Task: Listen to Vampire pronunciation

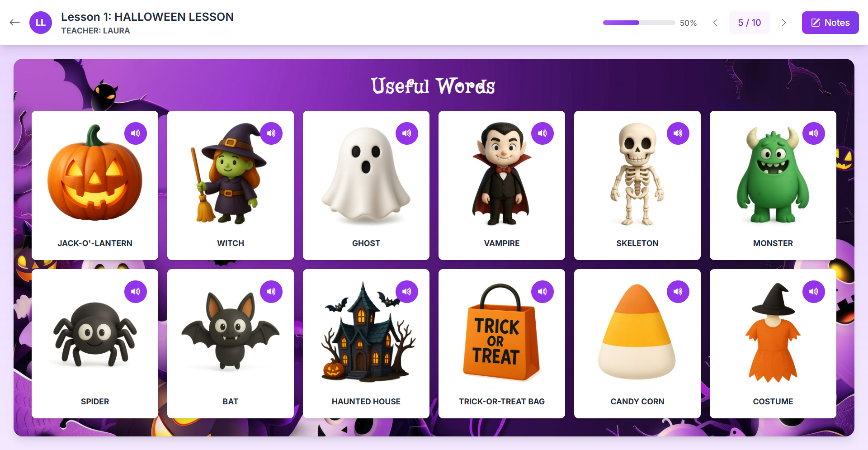Action: pos(542,133)
